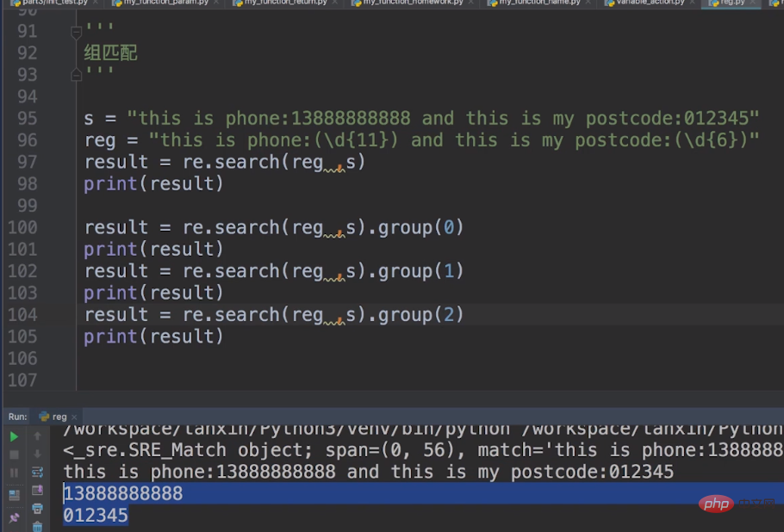Screen dimensions: 784x532
Task: Click the Down the stack trace arrow
Action: pos(38,454)
